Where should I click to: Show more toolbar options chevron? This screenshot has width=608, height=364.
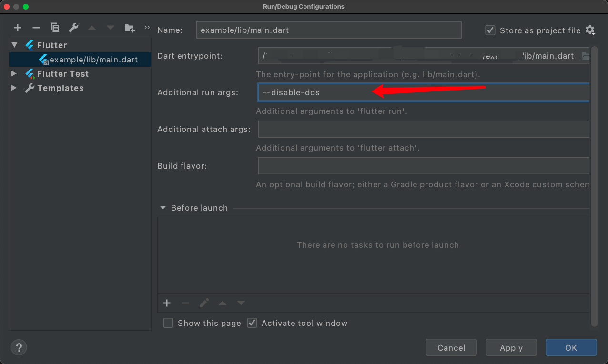(x=147, y=28)
